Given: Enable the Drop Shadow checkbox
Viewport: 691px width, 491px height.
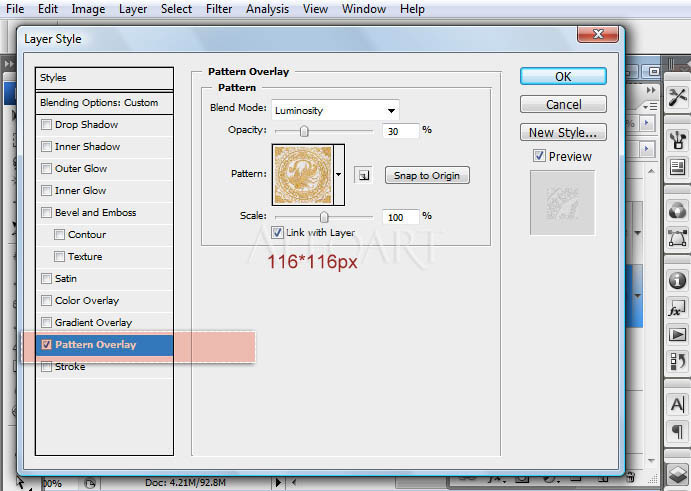Looking at the screenshot, I should coord(46,125).
